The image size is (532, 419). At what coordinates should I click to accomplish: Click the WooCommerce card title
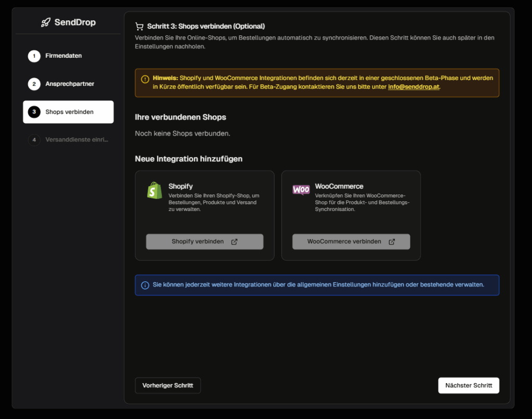339,186
